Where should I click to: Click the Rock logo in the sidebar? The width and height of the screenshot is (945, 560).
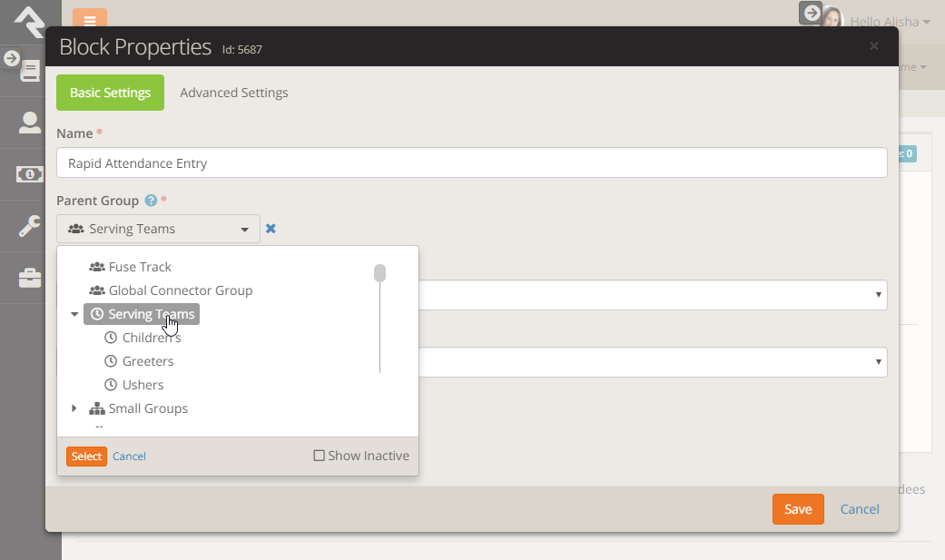tap(29, 22)
